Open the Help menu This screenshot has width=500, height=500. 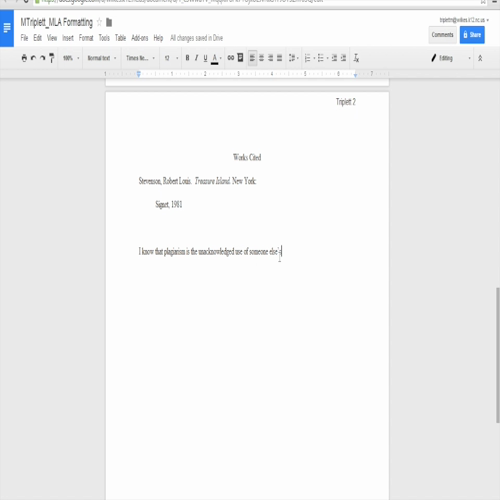[x=158, y=38]
